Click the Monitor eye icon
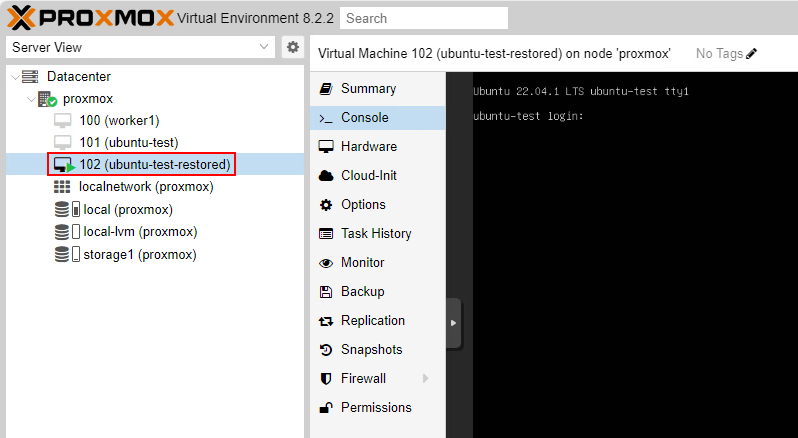The width and height of the screenshot is (798, 438). [325, 263]
